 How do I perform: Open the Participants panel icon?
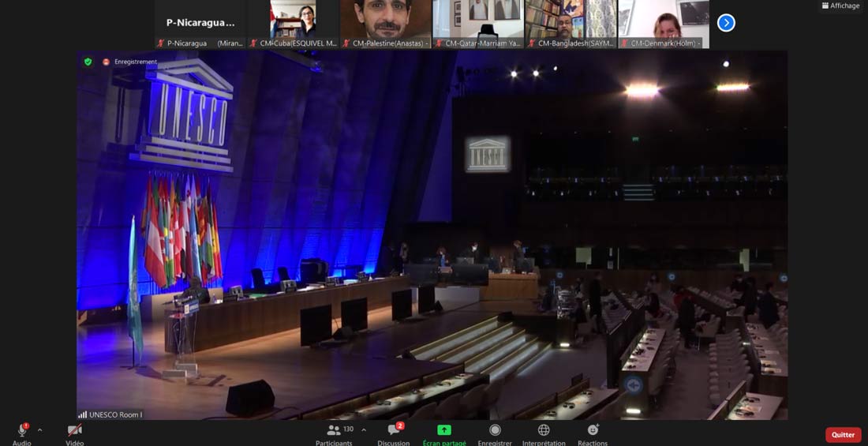333,430
